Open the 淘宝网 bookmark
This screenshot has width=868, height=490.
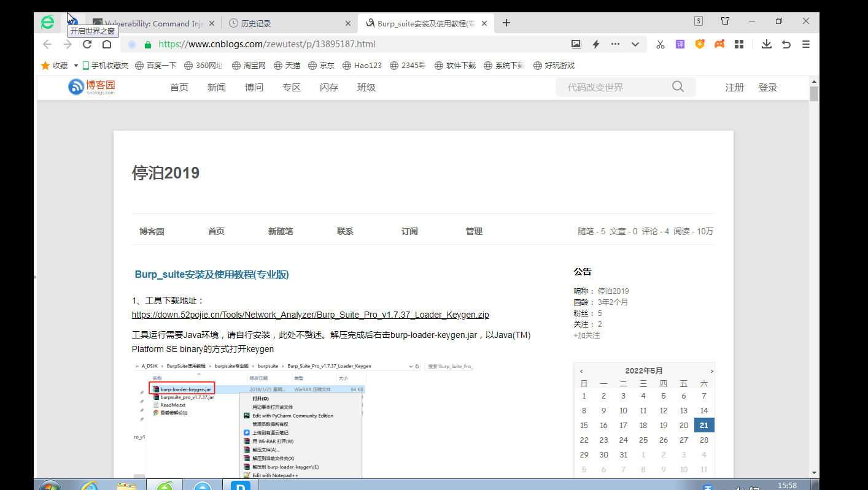249,66
